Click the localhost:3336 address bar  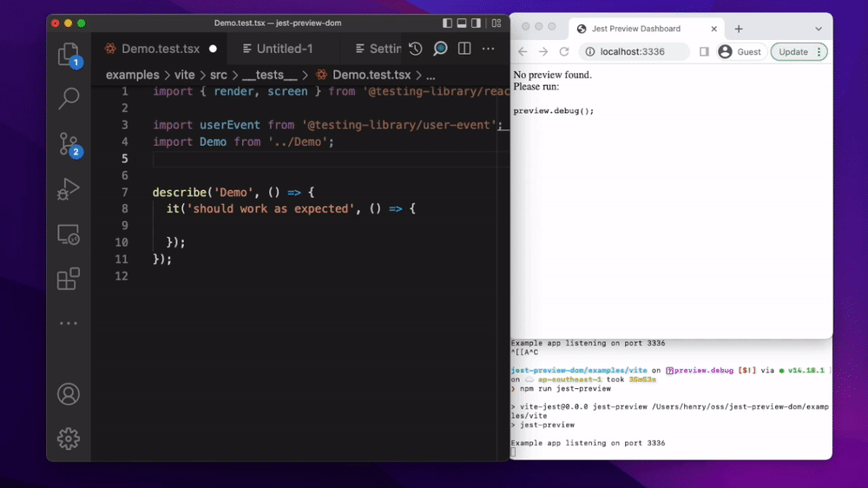(x=634, y=52)
